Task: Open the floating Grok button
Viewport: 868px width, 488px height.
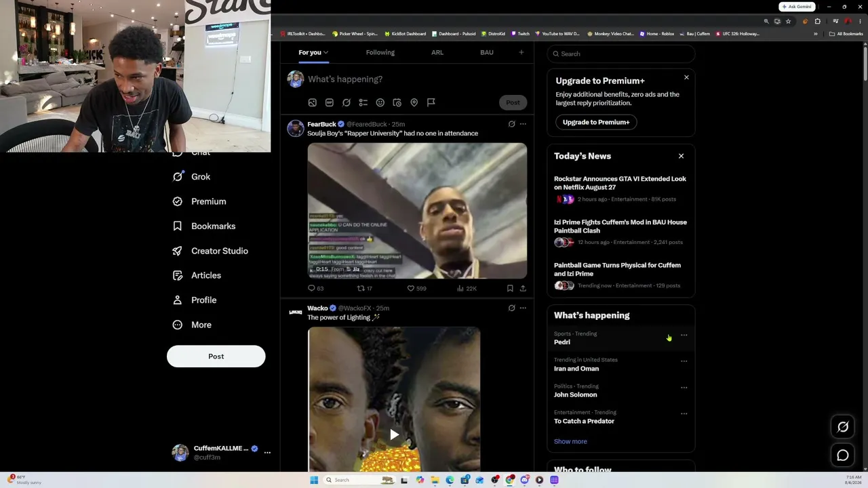Action: click(x=843, y=427)
